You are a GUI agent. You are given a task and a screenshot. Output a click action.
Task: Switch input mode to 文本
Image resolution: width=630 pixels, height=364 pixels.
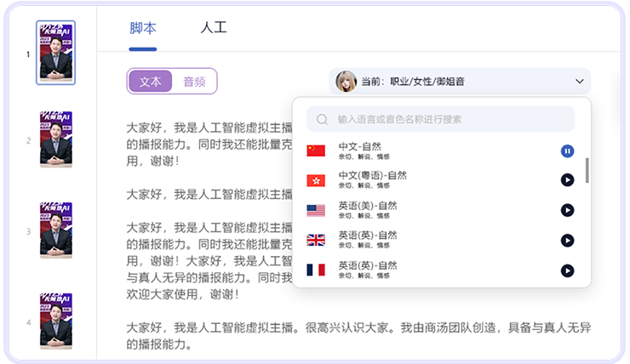pyautogui.click(x=150, y=82)
